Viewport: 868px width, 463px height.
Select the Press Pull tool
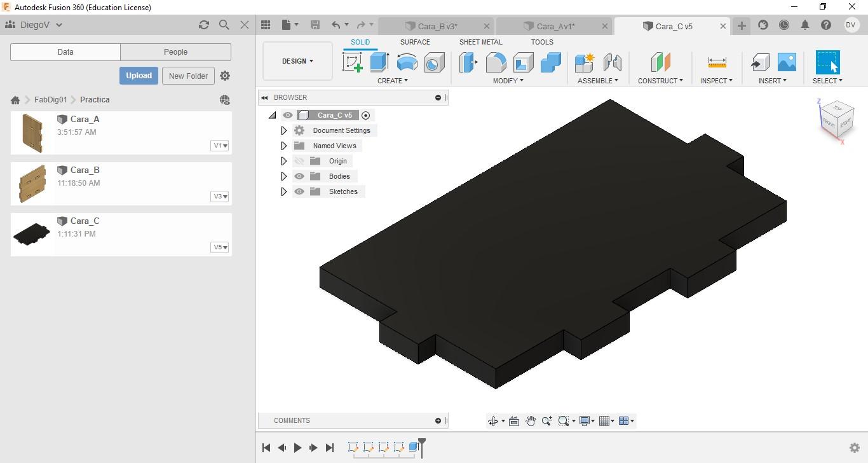[x=468, y=62]
